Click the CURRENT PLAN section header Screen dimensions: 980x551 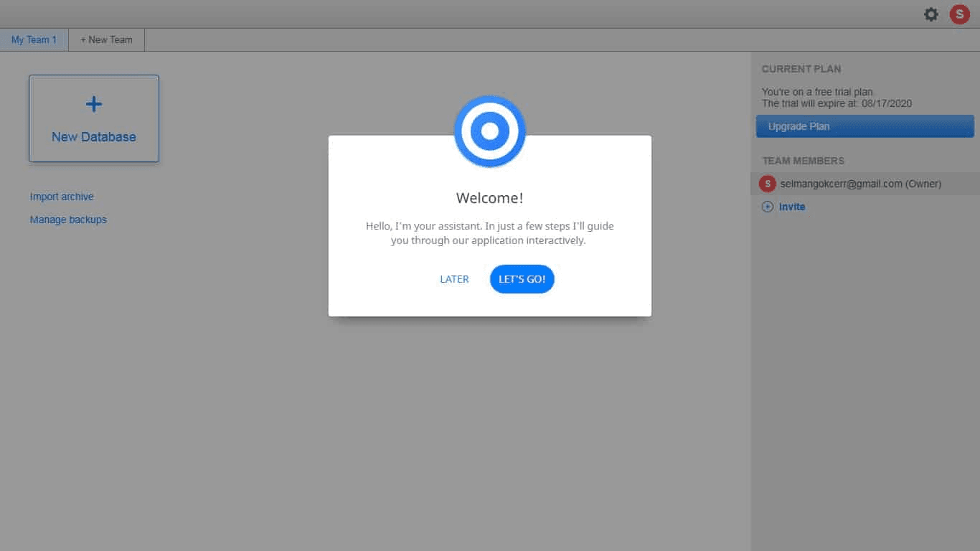[801, 69]
